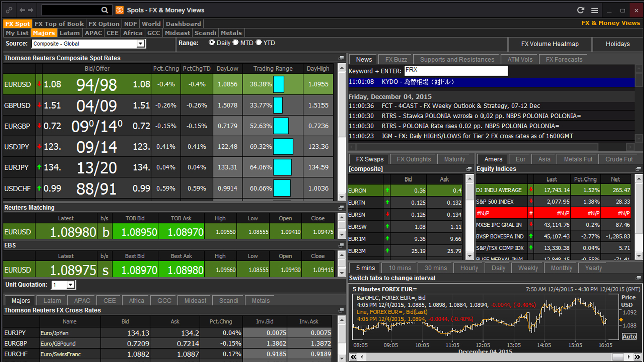
Task: Open the hamburger menu icon
Action: [x=594, y=10]
